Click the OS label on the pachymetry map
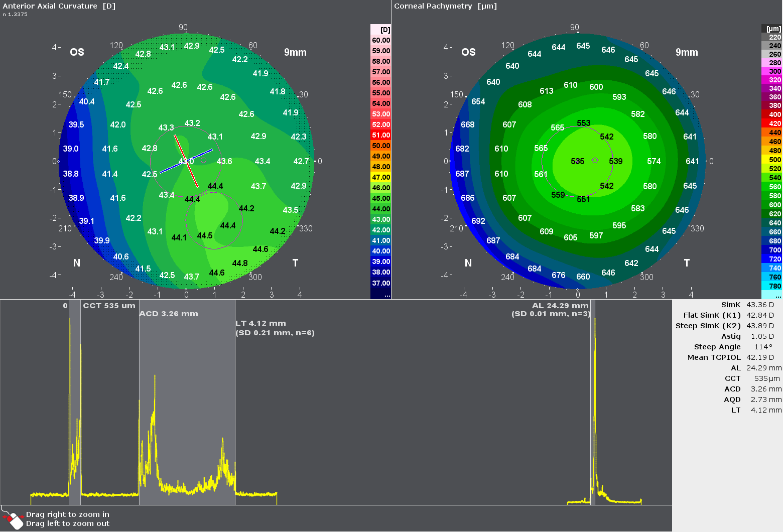The image size is (783, 532). pos(468,52)
